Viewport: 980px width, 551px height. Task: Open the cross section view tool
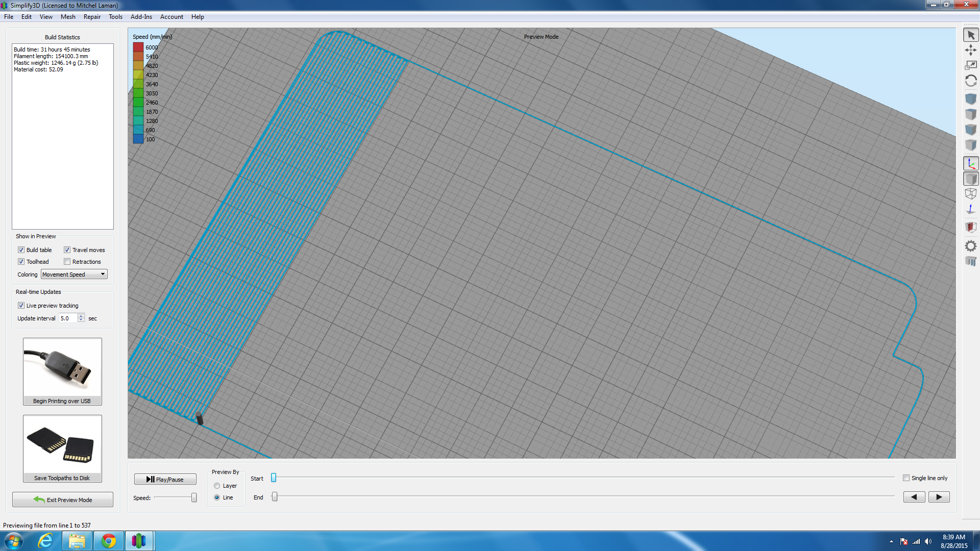point(971,228)
